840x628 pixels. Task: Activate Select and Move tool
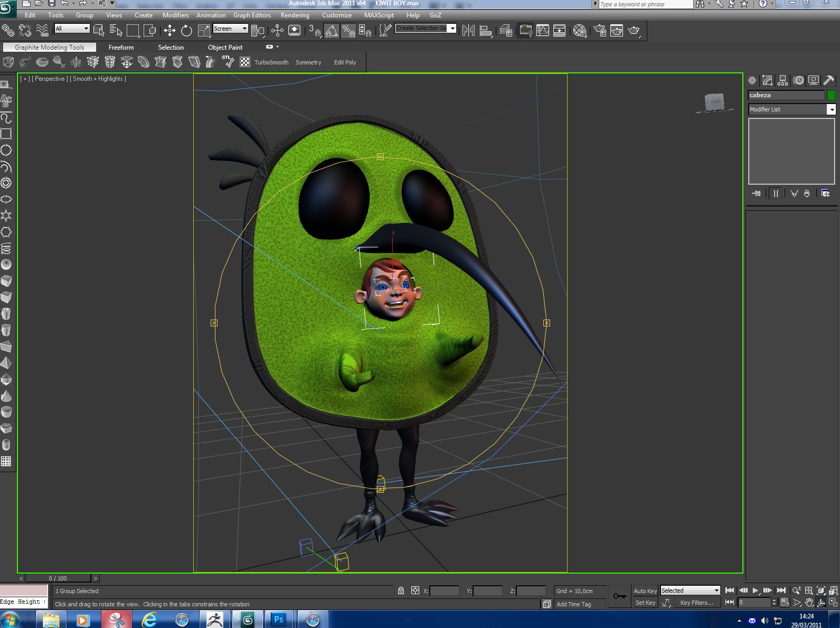[x=169, y=31]
